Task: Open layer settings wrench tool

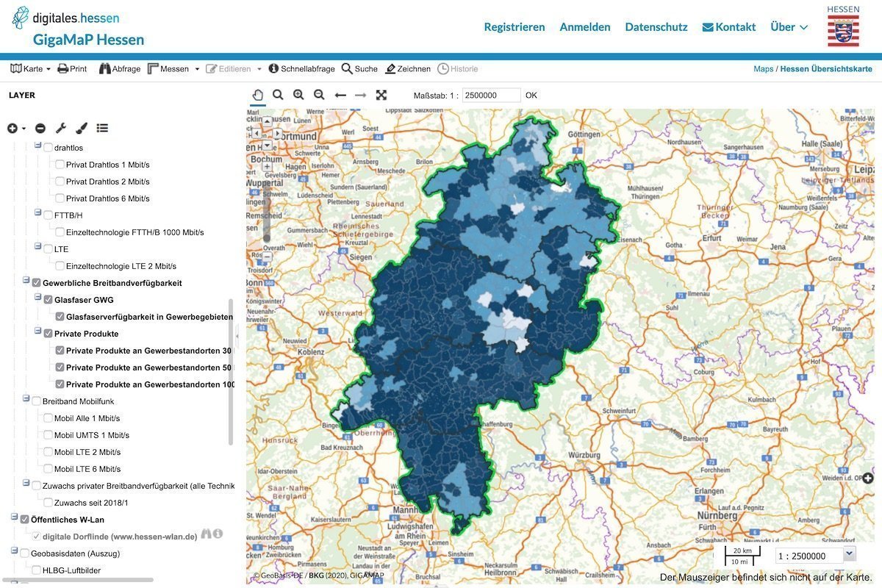Action: (x=61, y=128)
